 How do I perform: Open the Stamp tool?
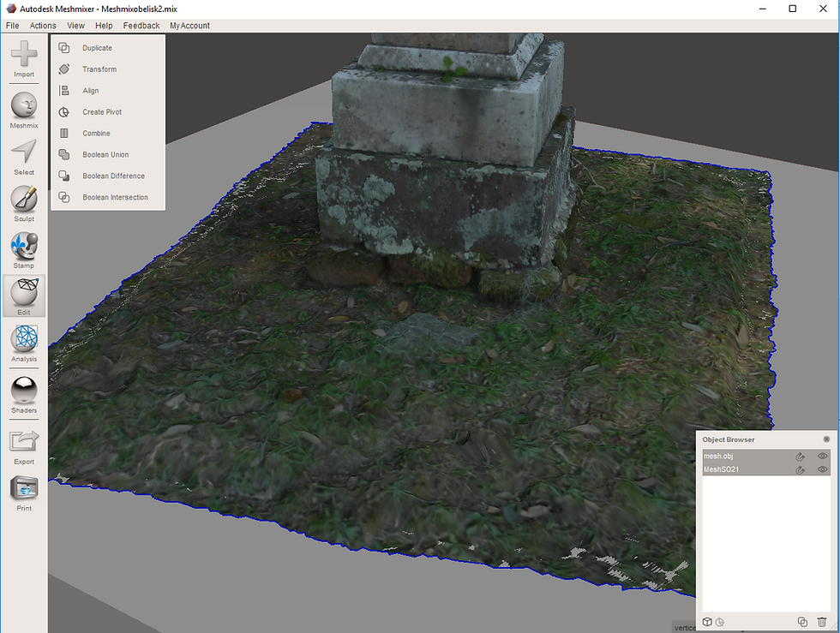click(24, 250)
